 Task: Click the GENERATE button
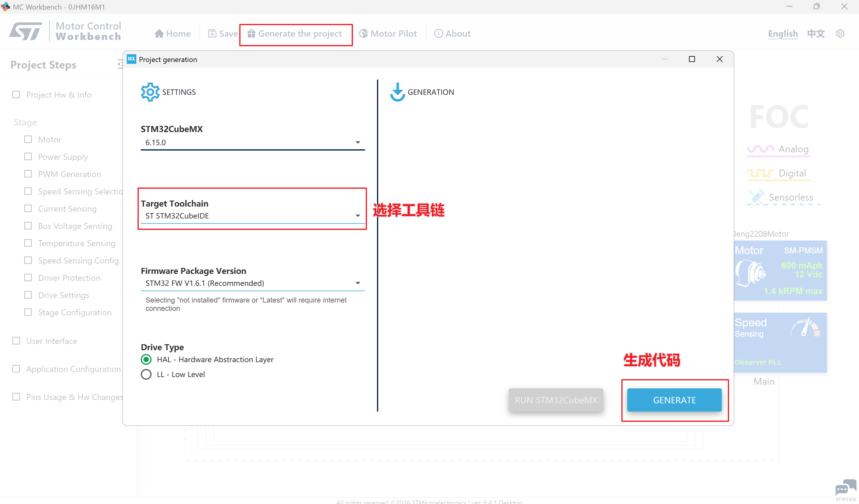pos(674,400)
